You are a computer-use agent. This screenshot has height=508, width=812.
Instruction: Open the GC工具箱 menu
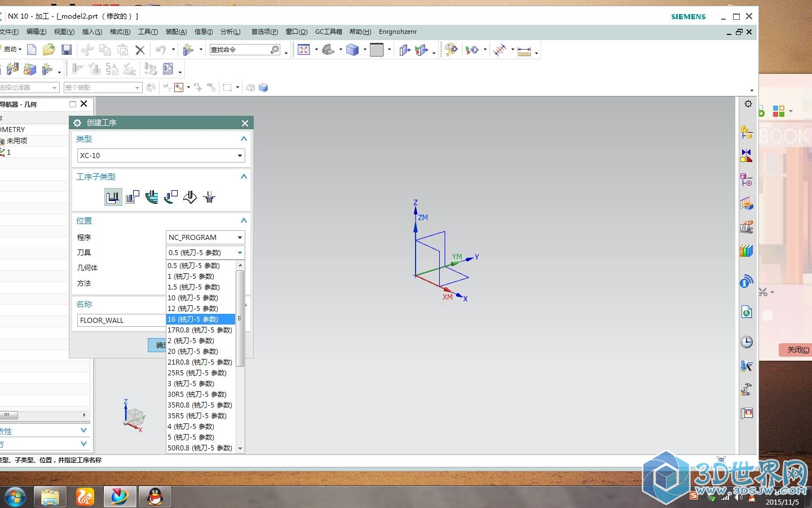coord(328,32)
